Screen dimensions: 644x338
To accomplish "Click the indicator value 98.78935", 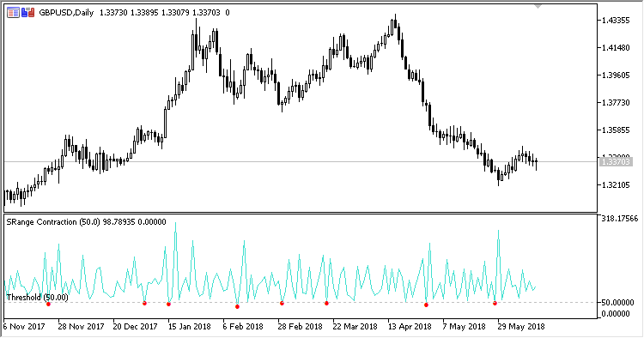I will pos(118,222).
